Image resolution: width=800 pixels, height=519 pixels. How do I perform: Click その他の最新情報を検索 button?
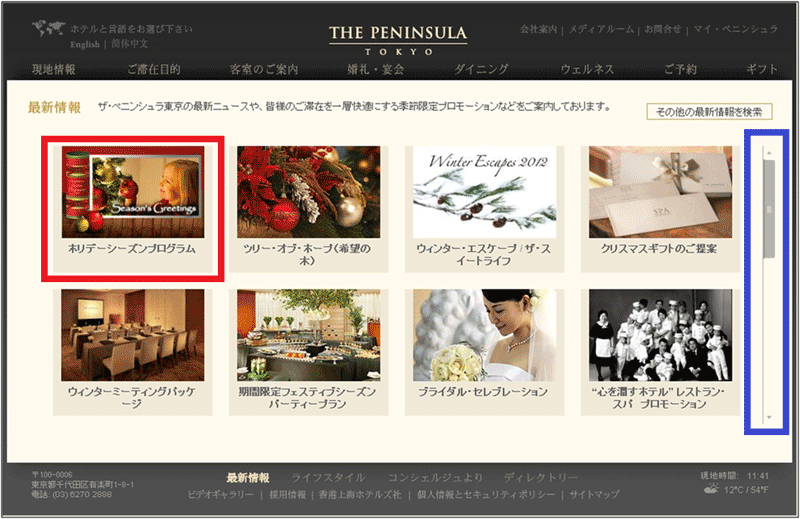(x=709, y=112)
